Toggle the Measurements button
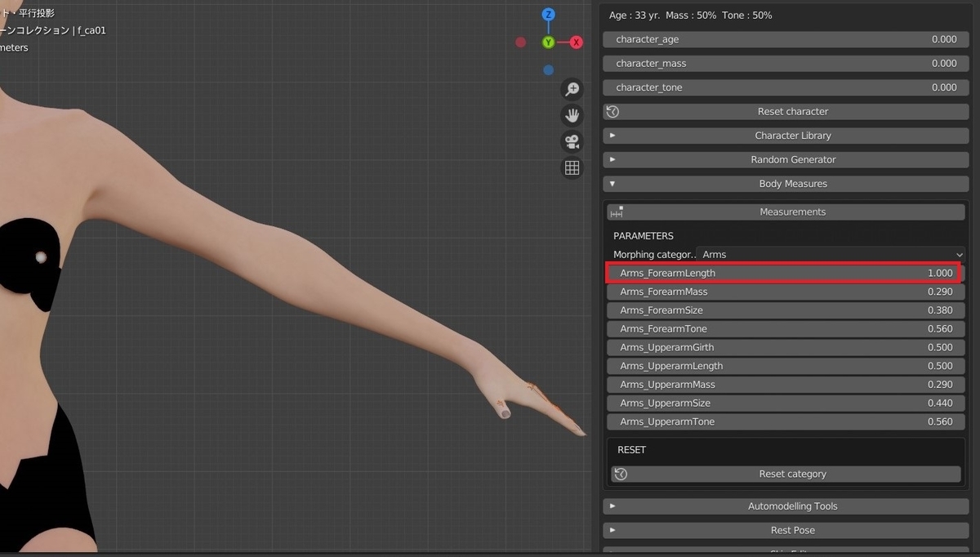980x557 pixels. pos(785,212)
